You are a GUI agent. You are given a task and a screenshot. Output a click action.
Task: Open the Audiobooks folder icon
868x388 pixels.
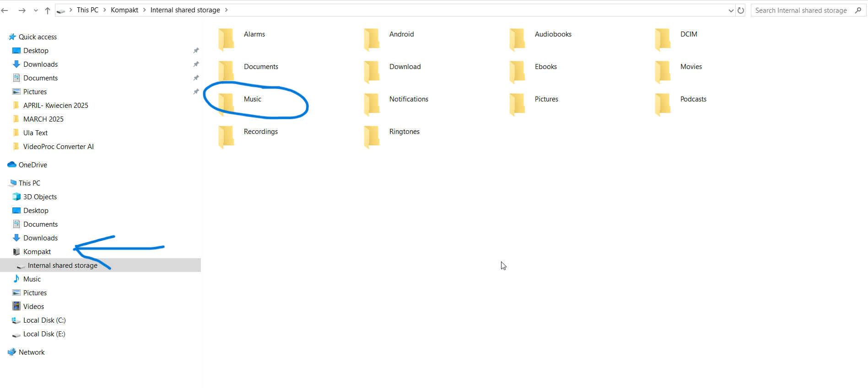click(517, 39)
